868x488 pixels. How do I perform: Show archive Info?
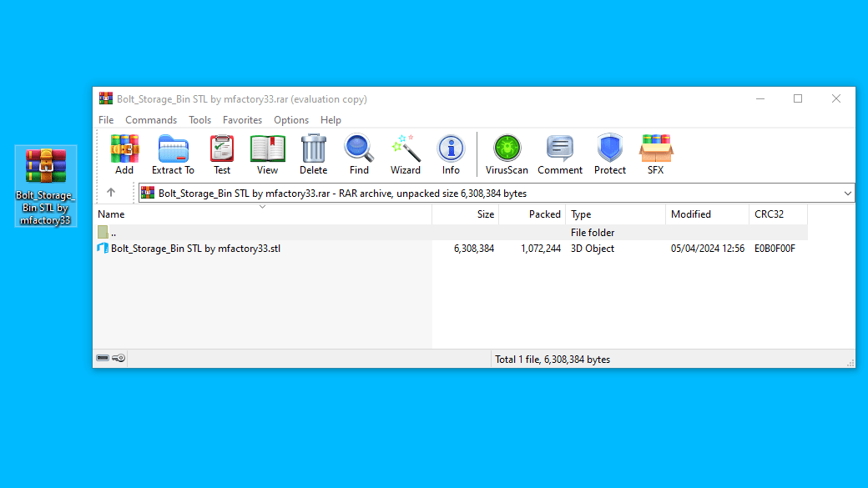coord(451,154)
